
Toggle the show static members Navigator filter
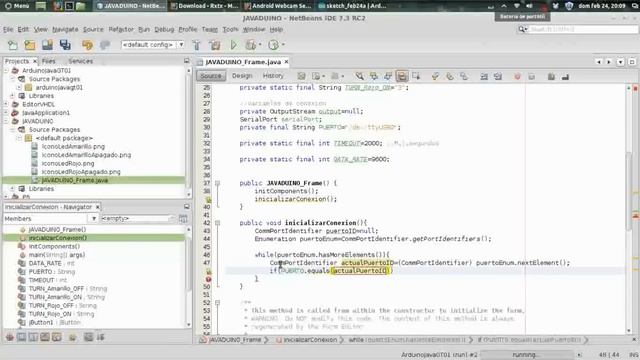click(x=33, y=337)
